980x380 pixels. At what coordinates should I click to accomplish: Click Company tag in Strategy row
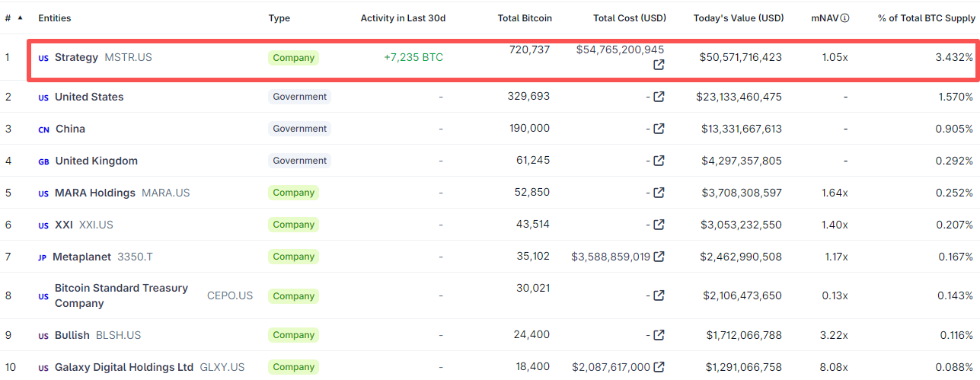(293, 57)
